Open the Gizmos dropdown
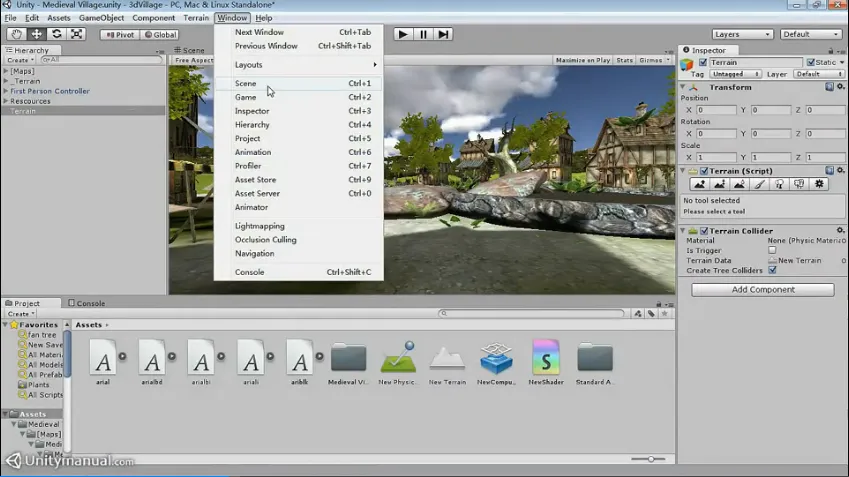Image resolution: width=849 pixels, height=477 pixels. click(x=654, y=60)
